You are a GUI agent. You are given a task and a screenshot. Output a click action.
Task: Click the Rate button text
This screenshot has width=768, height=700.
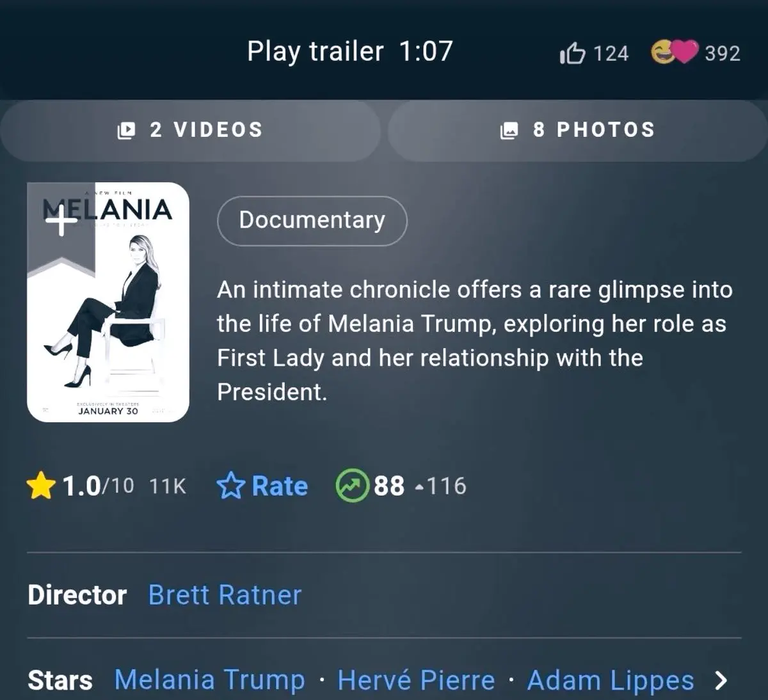(x=280, y=486)
